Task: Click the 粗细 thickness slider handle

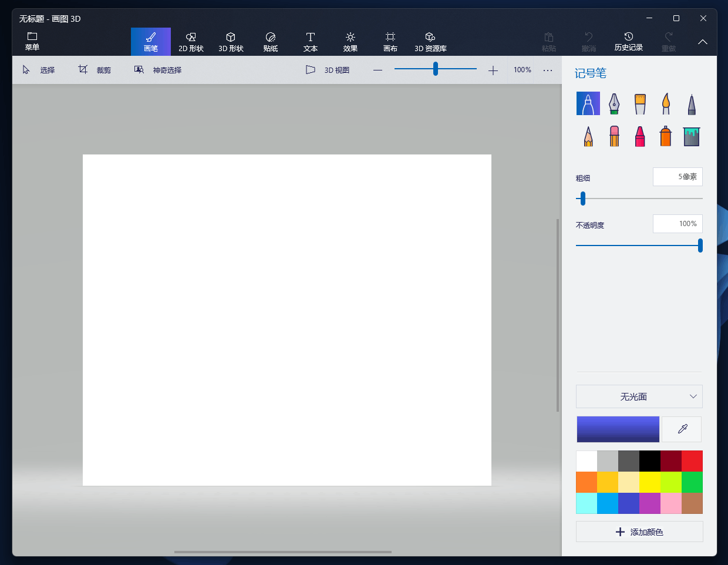Action: [x=582, y=199]
